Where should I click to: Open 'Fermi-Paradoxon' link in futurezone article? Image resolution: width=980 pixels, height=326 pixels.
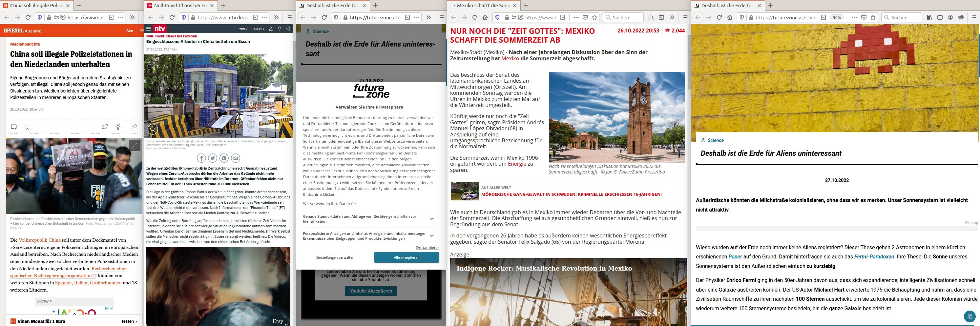874,257
